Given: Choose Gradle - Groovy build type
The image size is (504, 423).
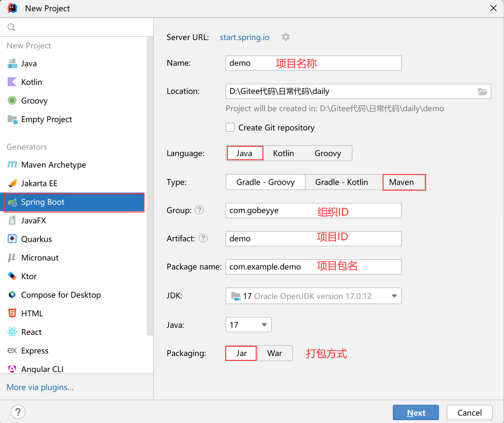Looking at the screenshot, I should click(x=266, y=182).
